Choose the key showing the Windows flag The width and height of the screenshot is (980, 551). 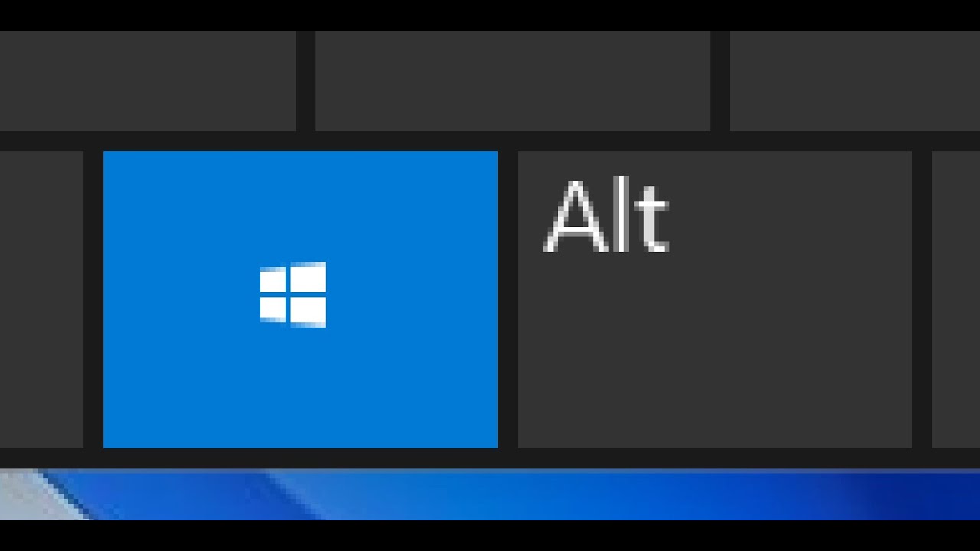(x=300, y=299)
